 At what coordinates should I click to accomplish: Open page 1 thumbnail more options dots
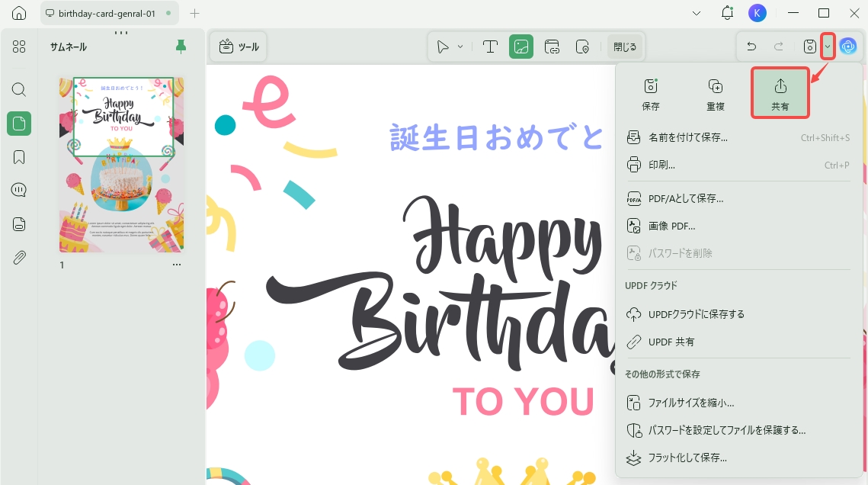click(x=177, y=265)
